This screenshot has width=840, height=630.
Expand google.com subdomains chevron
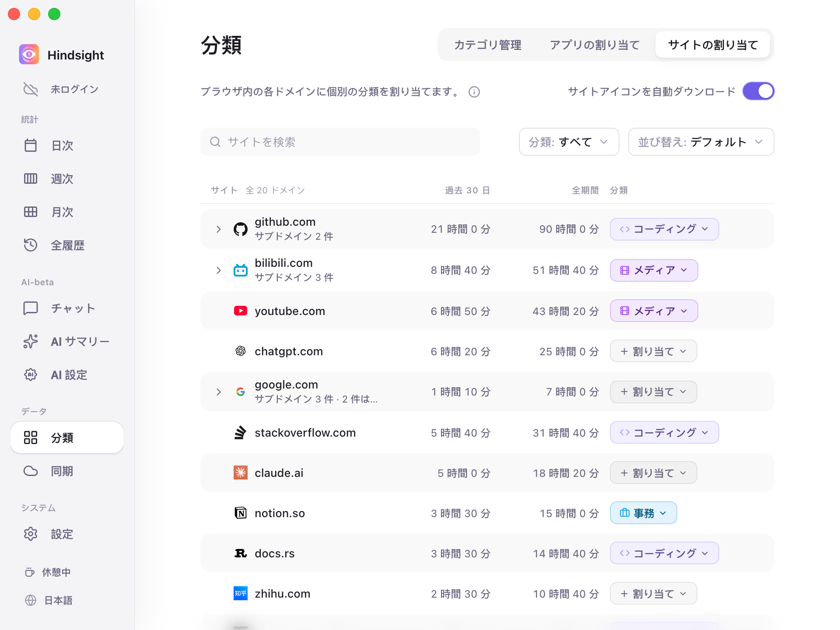point(219,392)
